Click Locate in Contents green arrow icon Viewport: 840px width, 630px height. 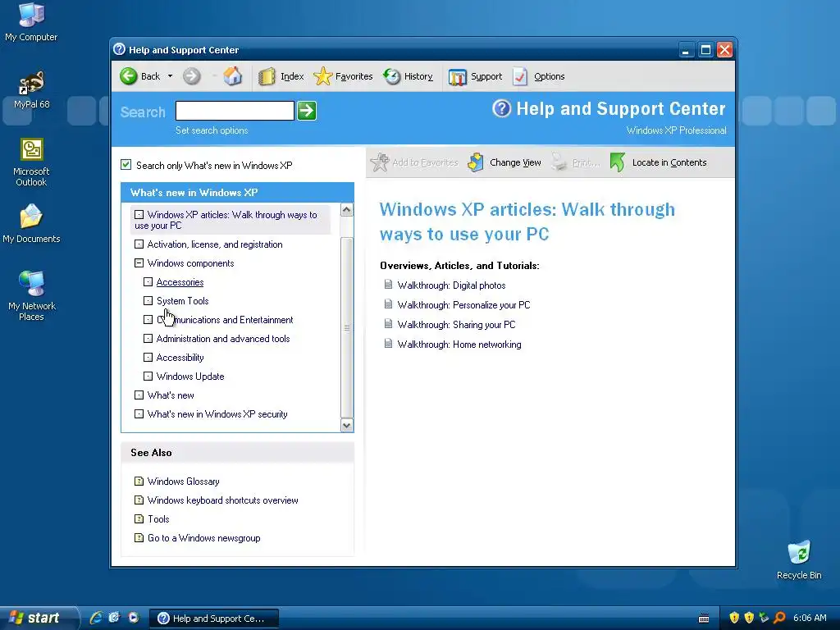point(617,162)
